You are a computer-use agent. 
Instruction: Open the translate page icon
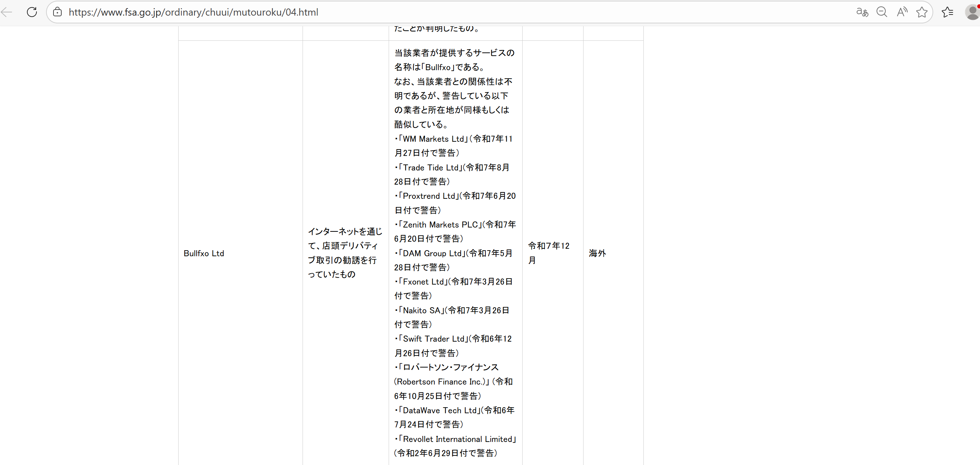coord(862,12)
